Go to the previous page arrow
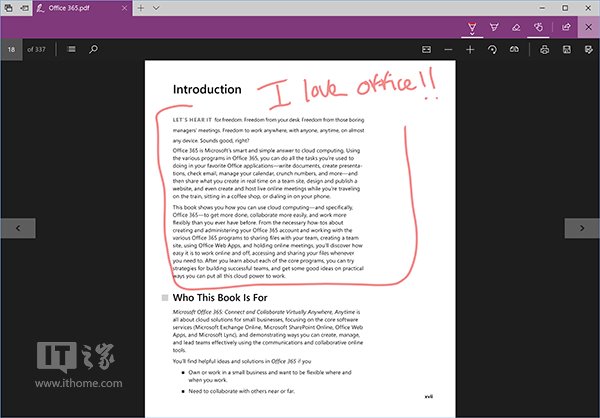The width and height of the screenshot is (600, 418). click(x=18, y=228)
